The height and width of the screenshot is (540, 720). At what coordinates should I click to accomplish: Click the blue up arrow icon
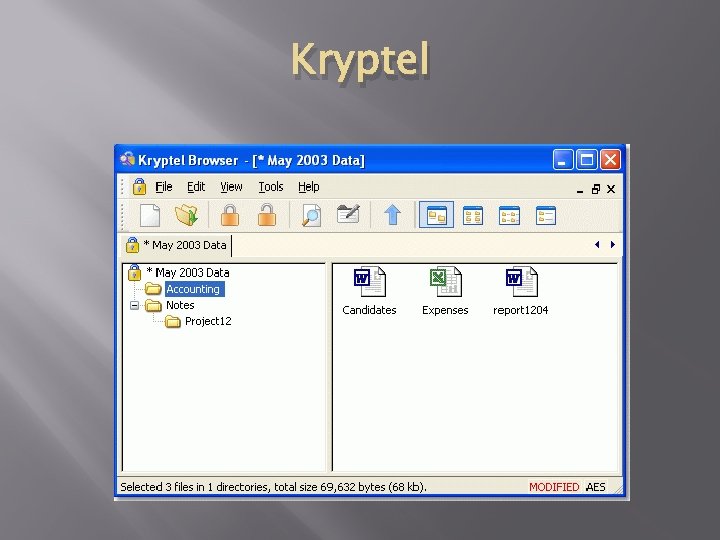coord(392,215)
